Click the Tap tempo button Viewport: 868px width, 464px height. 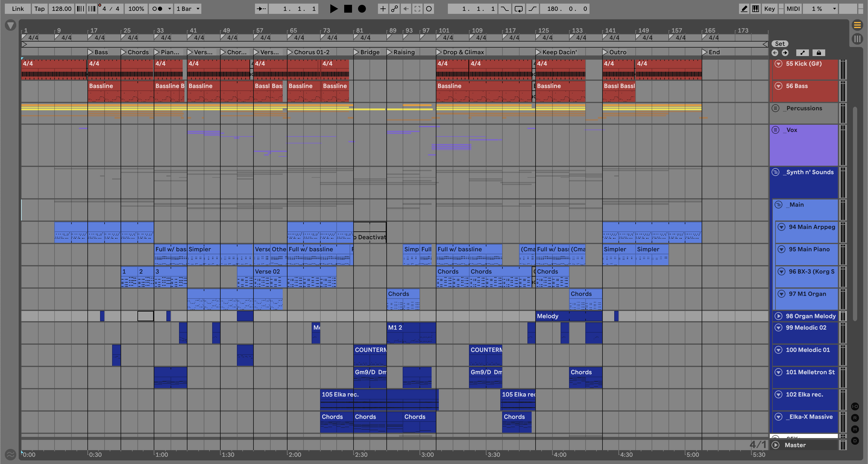coord(39,9)
